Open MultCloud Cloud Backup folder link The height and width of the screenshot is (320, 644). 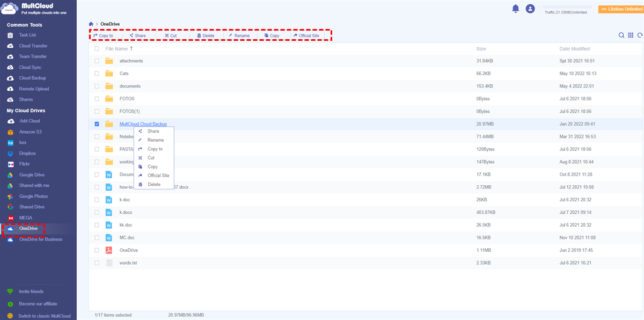[143, 124]
